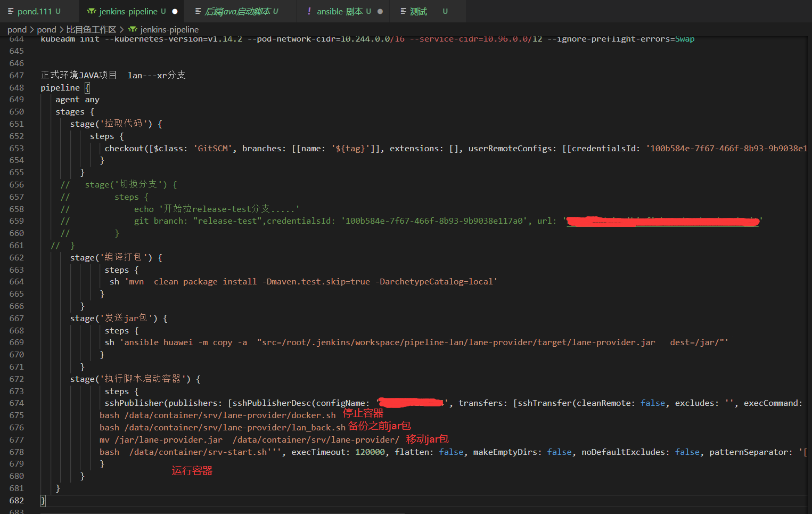Click the file icon on 后端java启动脚本 tab
The height and width of the screenshot is (514, 812).
(x=198, y=11)
